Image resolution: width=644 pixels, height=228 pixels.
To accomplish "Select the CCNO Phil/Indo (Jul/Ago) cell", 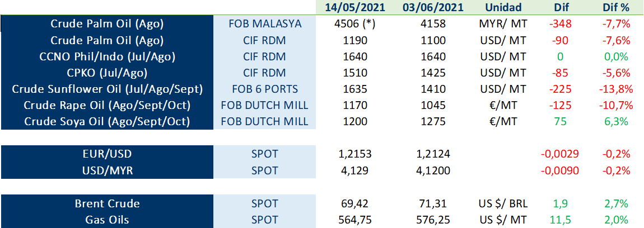I will 107,56.
